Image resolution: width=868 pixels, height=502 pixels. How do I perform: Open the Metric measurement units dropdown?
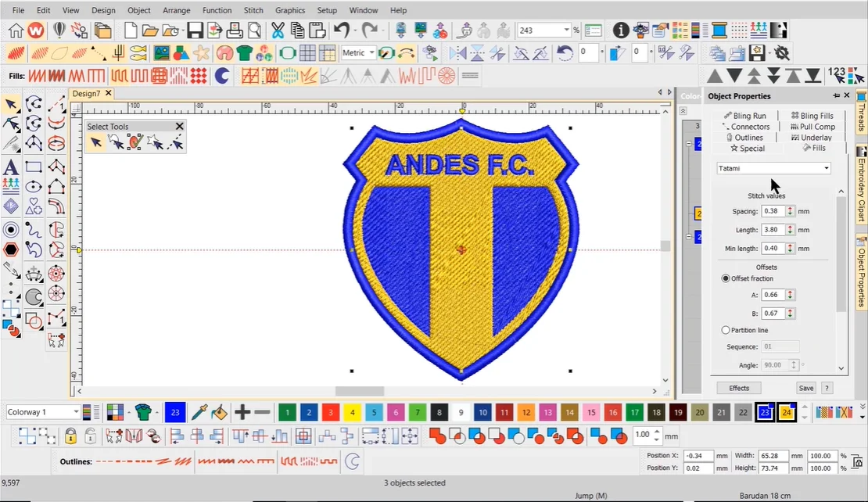(371, 52)
